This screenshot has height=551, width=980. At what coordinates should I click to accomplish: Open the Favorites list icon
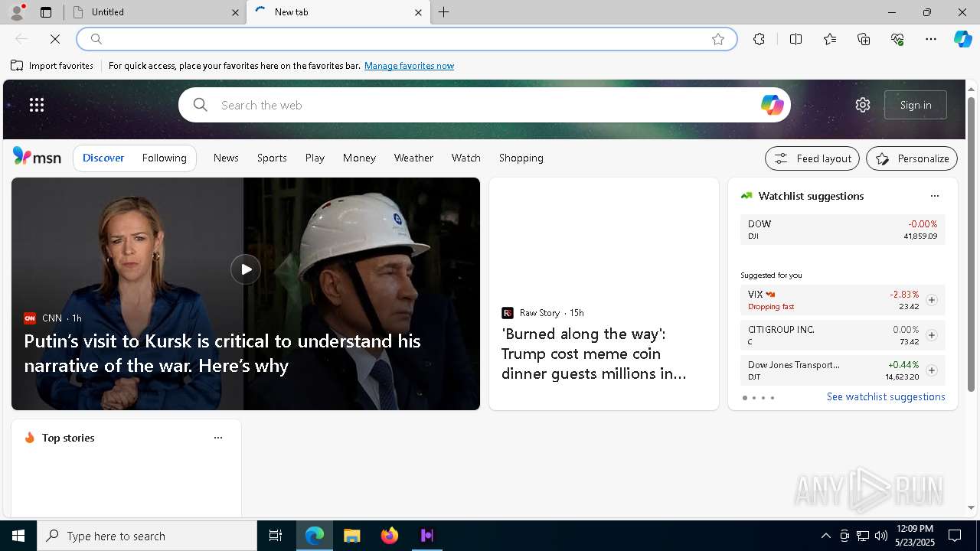pyautogui.click(x=830, y=39)
